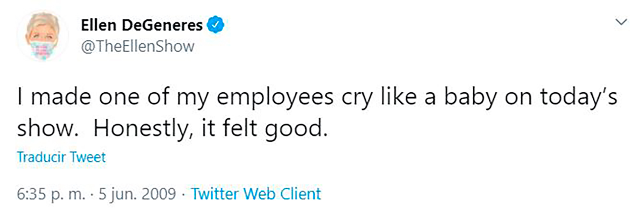
Task: Click the surname "DeGeneres" in the header
Action: tap(162, 25)
